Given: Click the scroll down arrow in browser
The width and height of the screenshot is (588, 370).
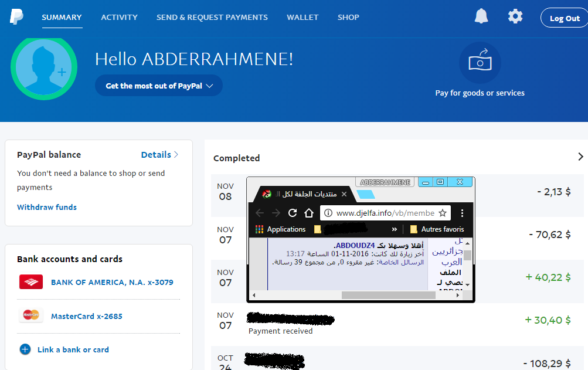Looking at the screenshot, I should tap(467, 285).
